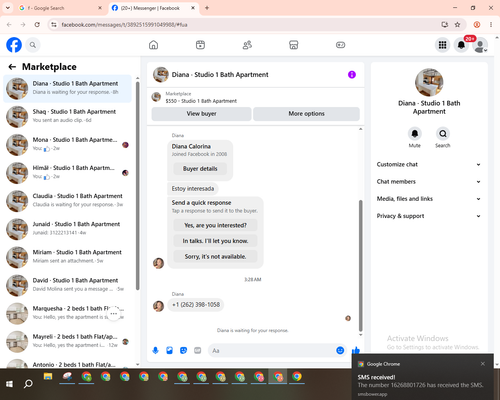Click the listing thumbnail in right panel
Screen dimensions: 500x400
(x=429, y=82)
